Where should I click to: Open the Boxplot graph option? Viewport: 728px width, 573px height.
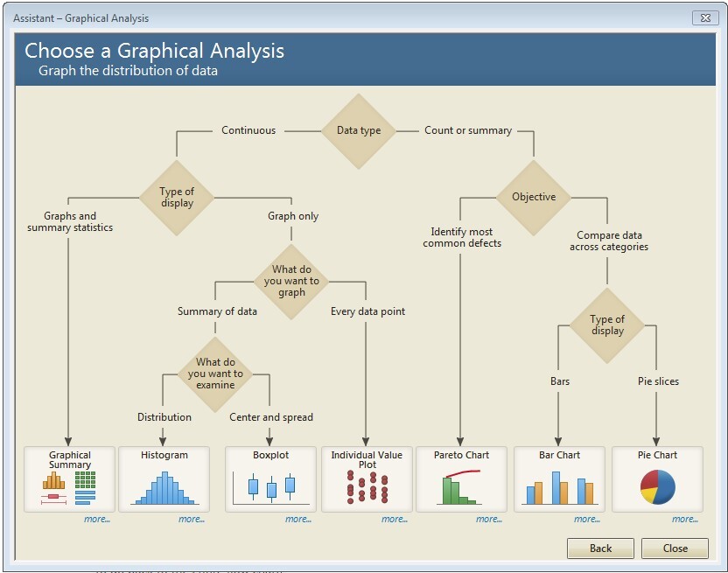(270, 479)
